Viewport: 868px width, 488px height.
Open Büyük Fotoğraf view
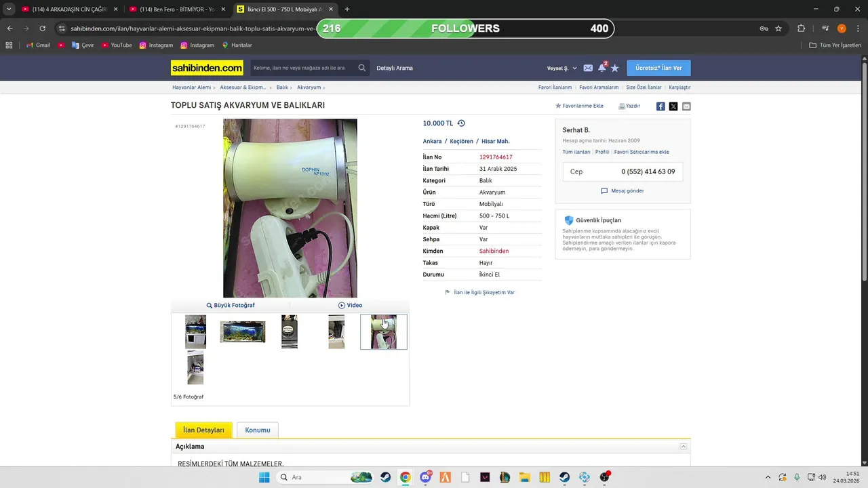tap(231, 305)
